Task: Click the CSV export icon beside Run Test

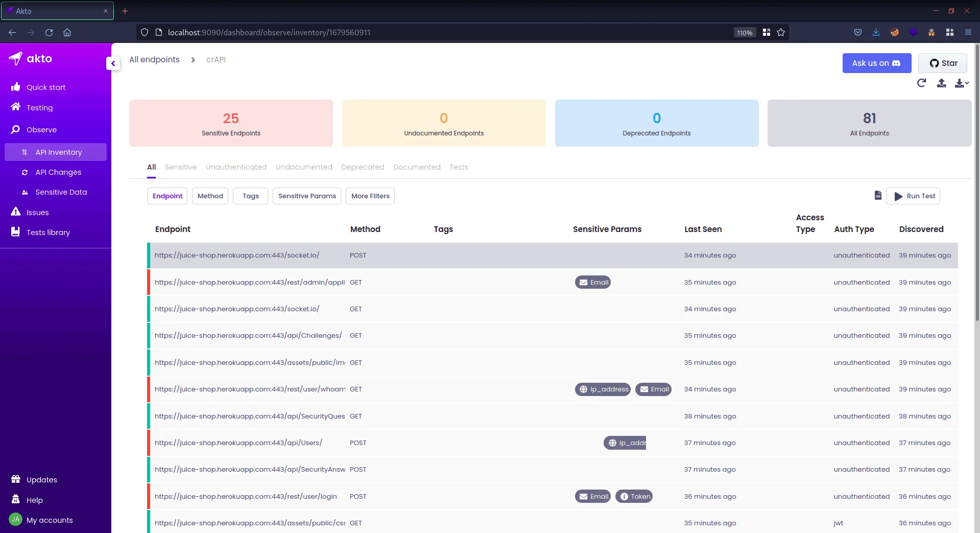Action: coord(878,195)
